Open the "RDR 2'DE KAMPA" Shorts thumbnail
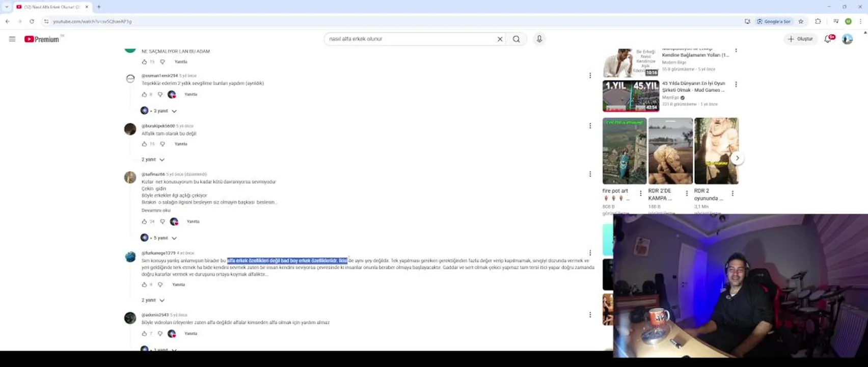 click(x=670, y=151)
